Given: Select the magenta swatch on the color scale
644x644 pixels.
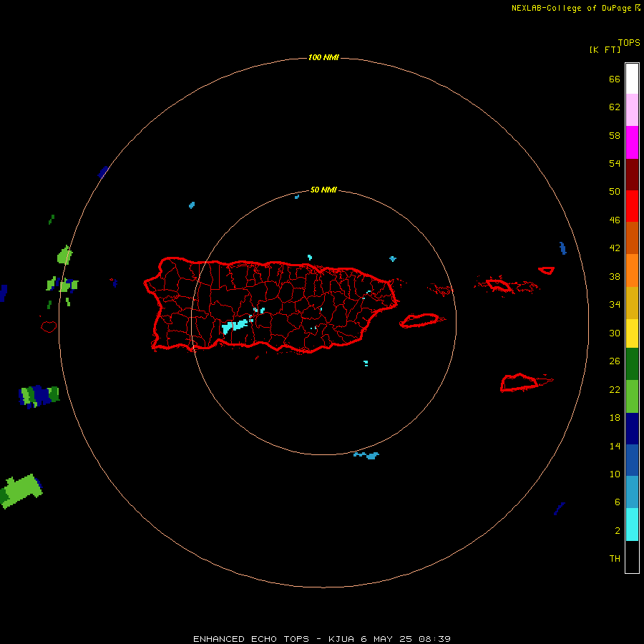Looking at the screenshot, I should (632, 142).
